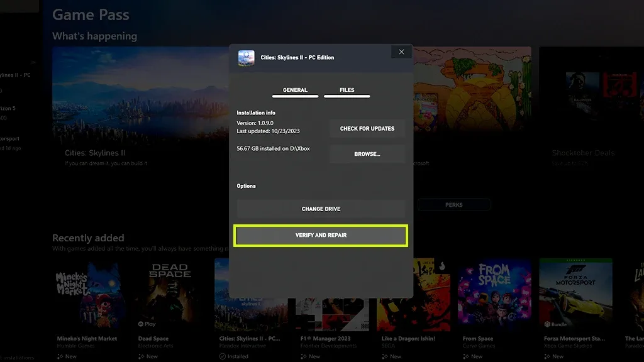The height and width of the screenshot is (362, 644).
Task: Click New sparkle icon under From Space
Action: tap(466, 356)
